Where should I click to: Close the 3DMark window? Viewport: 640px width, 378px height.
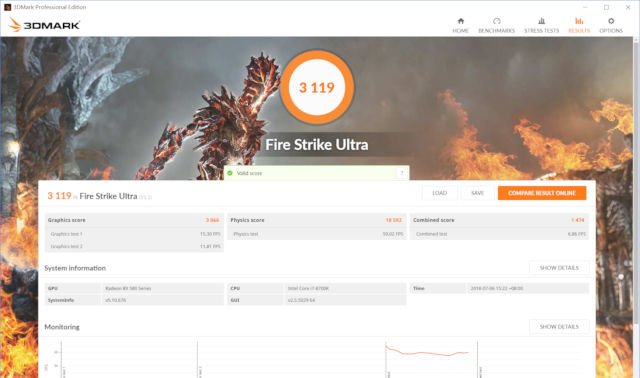628,7
